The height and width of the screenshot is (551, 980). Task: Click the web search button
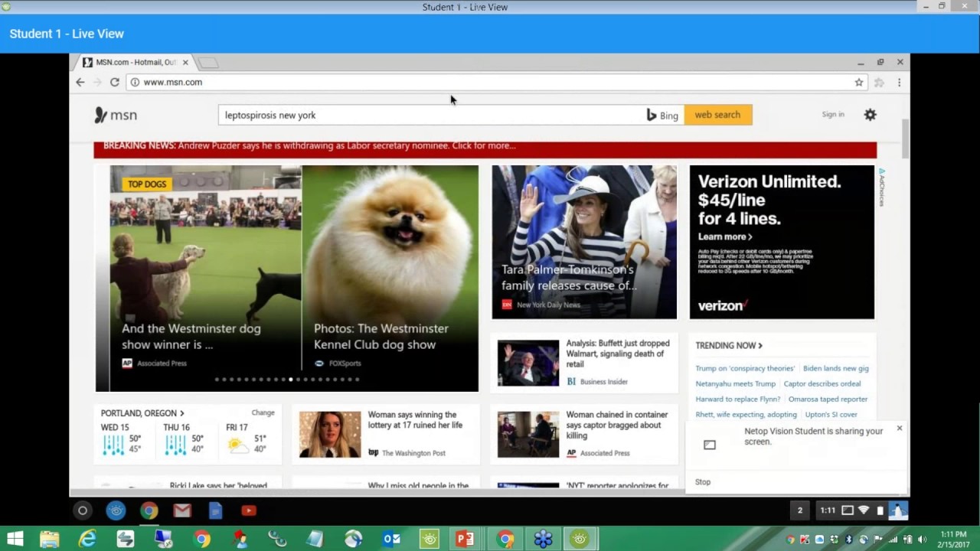click(x=717, y=115)
